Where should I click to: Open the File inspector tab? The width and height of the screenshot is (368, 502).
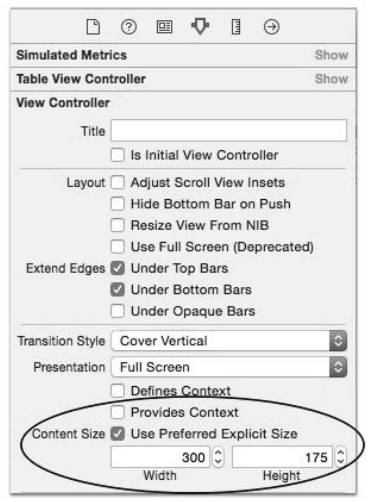tap(93, 27)
